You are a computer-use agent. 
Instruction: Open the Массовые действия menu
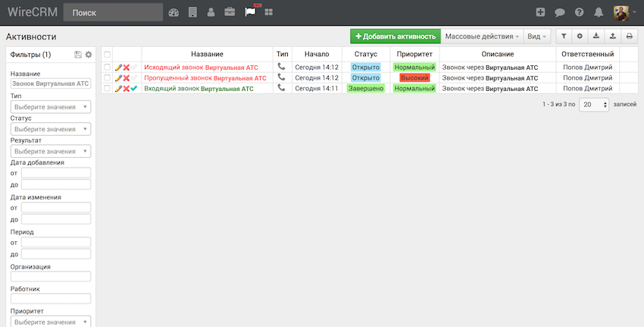click(482, 36)
